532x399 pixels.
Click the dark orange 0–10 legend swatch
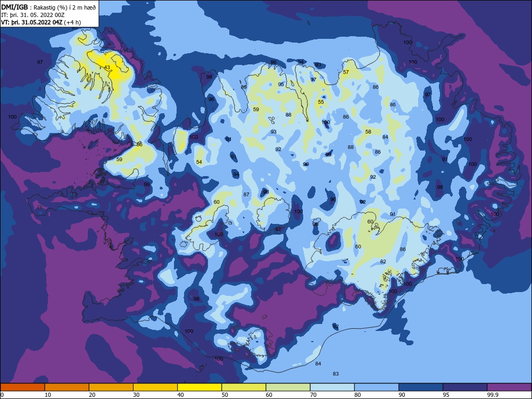22,387
